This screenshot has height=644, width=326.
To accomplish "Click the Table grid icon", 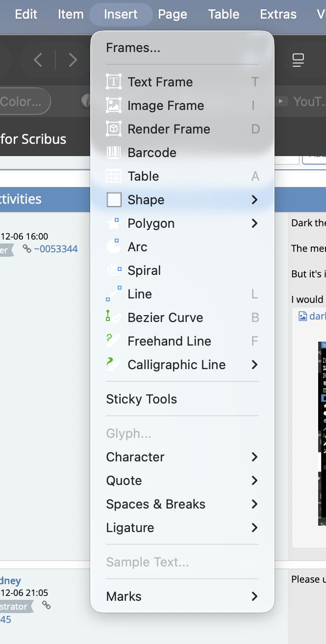I will point(114,176).
